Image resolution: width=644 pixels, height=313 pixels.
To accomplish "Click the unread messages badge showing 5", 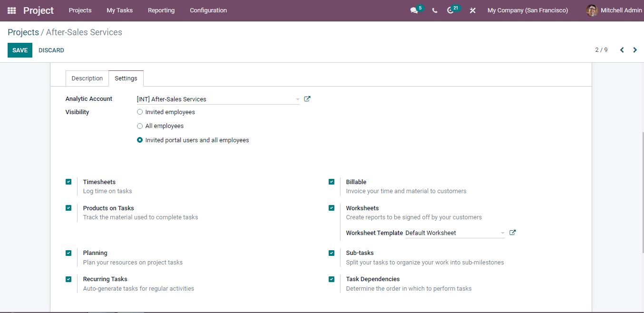I will (420, 7).
